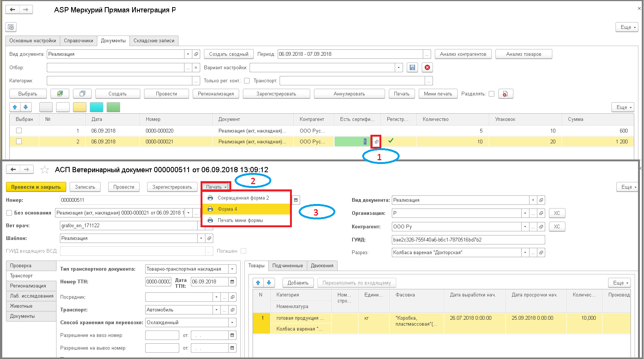Navigate back in veterinary document window

point(13,170)
